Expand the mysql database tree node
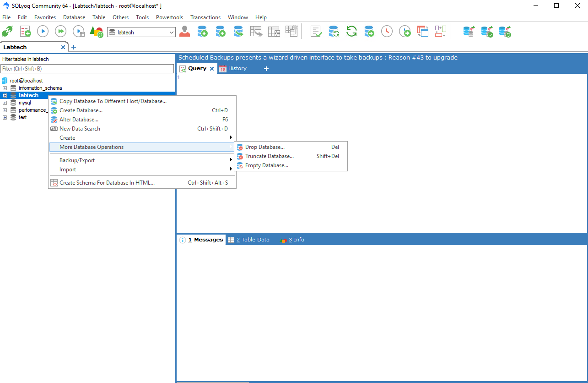 [x=5, y=103]
